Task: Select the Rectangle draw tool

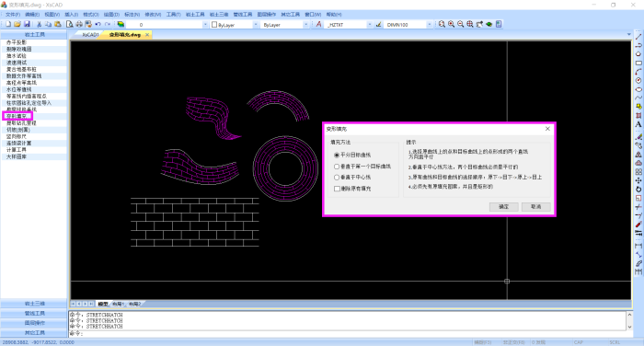Action: (x=638, y=63)
